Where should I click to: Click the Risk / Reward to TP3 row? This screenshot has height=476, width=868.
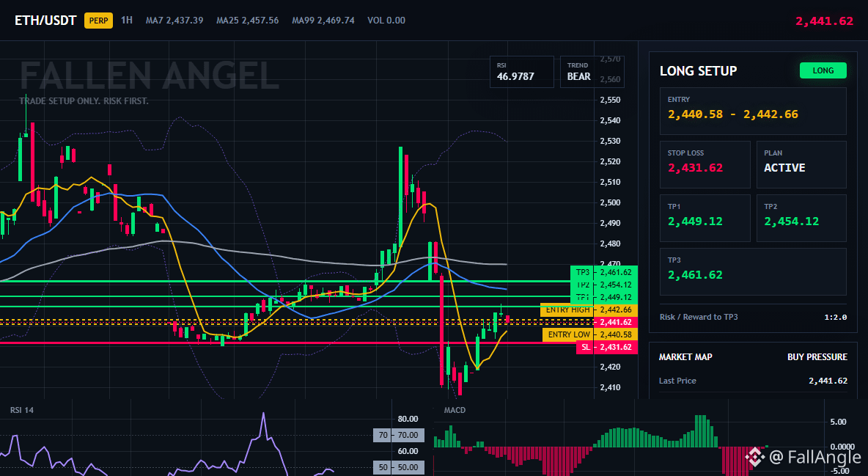point(753,317)
